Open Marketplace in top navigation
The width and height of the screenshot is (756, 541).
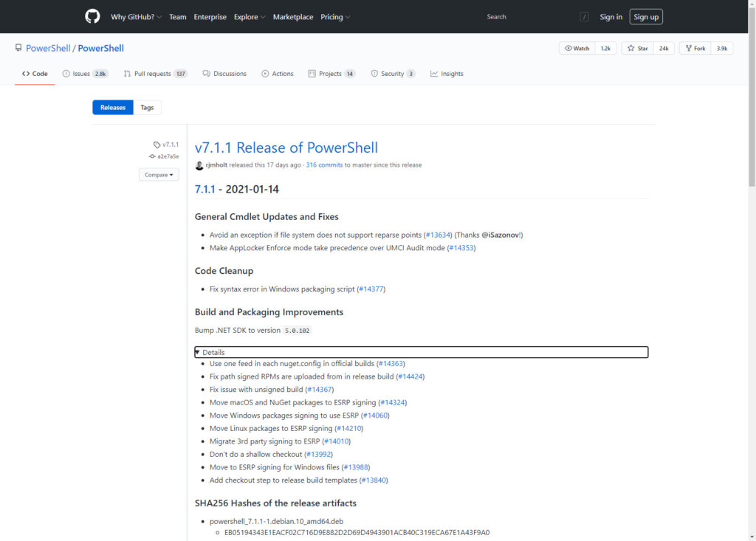292,17
